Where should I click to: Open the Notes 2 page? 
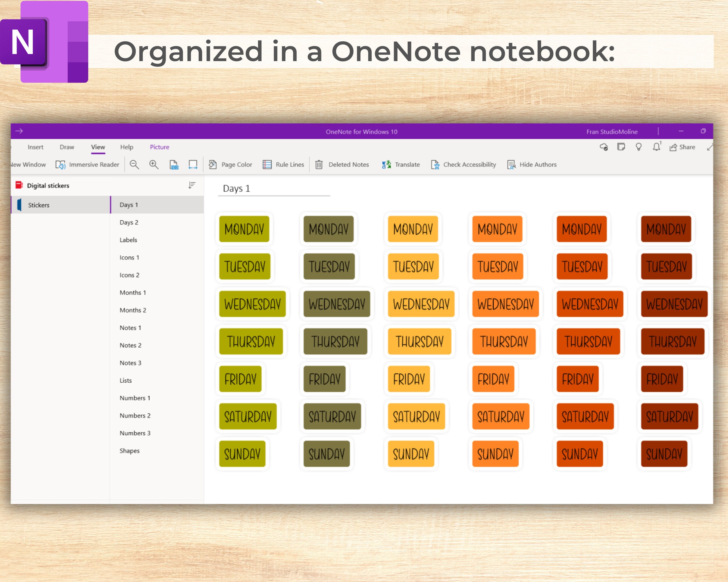coord(157,345)
